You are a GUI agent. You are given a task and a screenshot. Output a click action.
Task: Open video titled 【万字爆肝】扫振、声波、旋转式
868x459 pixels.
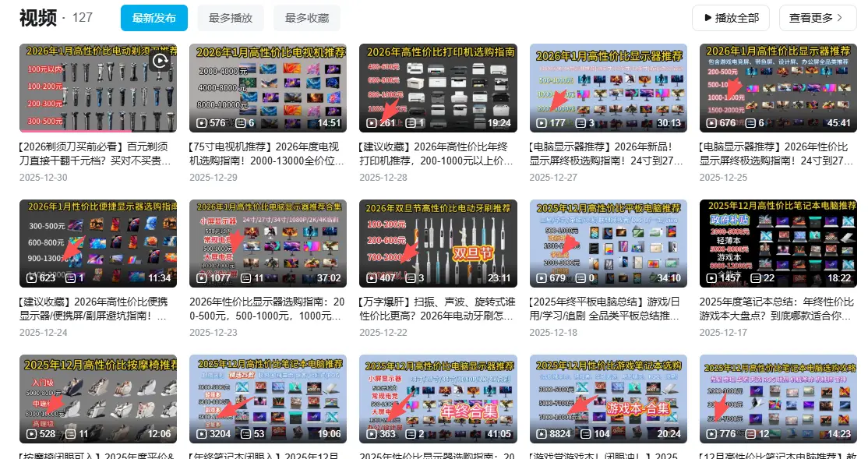coord(437,309)
